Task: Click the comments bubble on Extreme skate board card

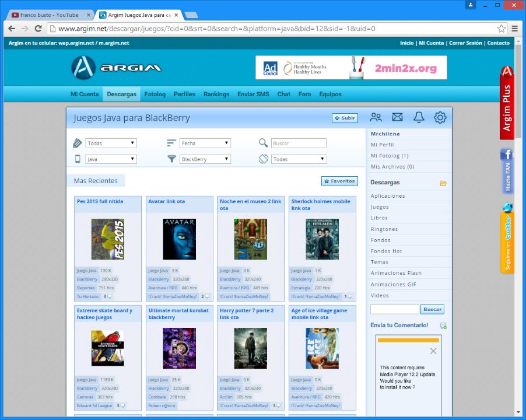Action: 123,405
